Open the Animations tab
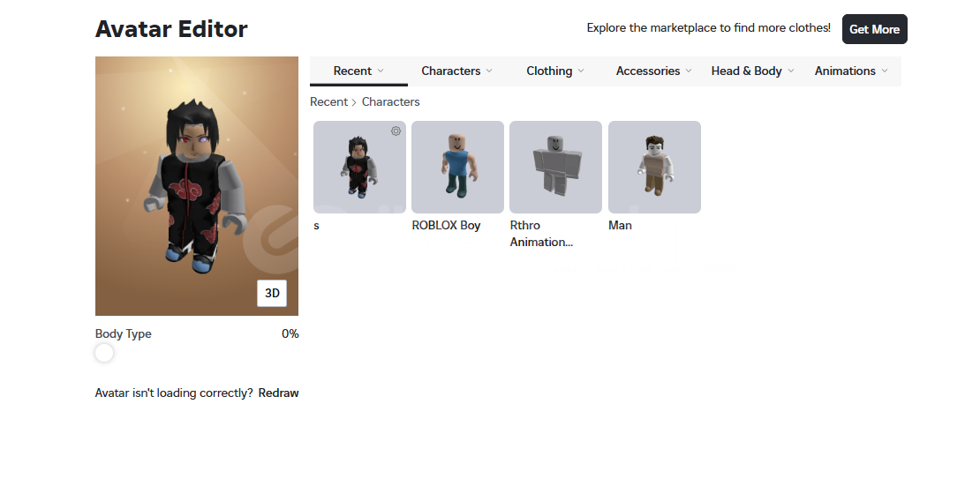This screenshot has height=479, width=980. point(851,71)
